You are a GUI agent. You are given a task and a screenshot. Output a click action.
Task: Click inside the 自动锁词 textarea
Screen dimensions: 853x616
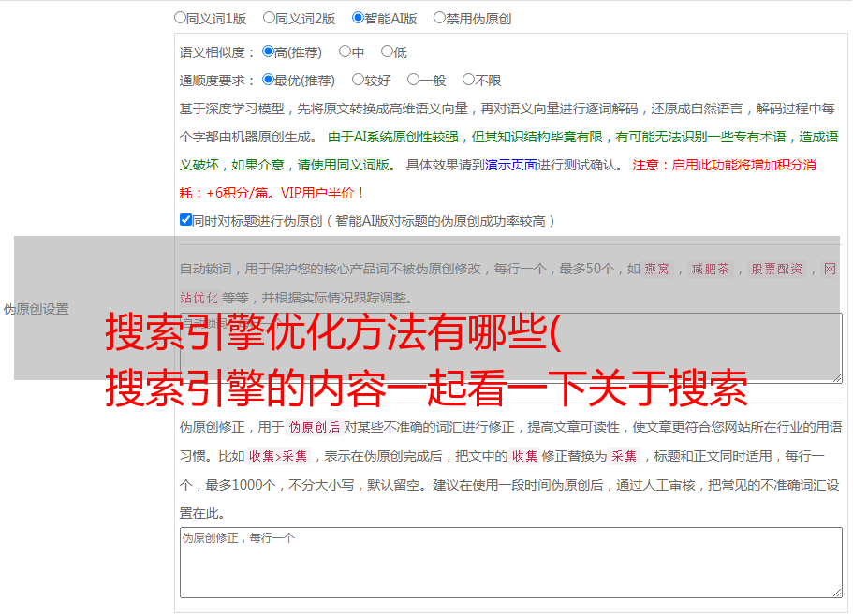point(511,348)
